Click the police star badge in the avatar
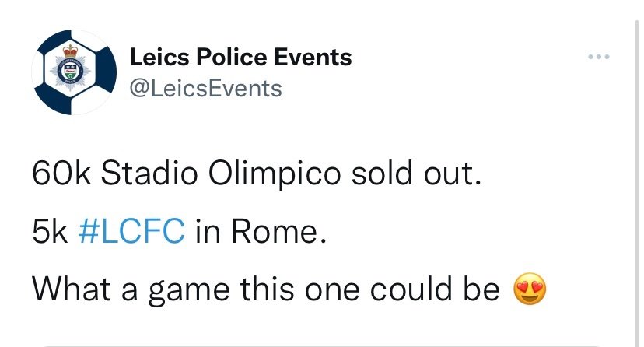 70,72
